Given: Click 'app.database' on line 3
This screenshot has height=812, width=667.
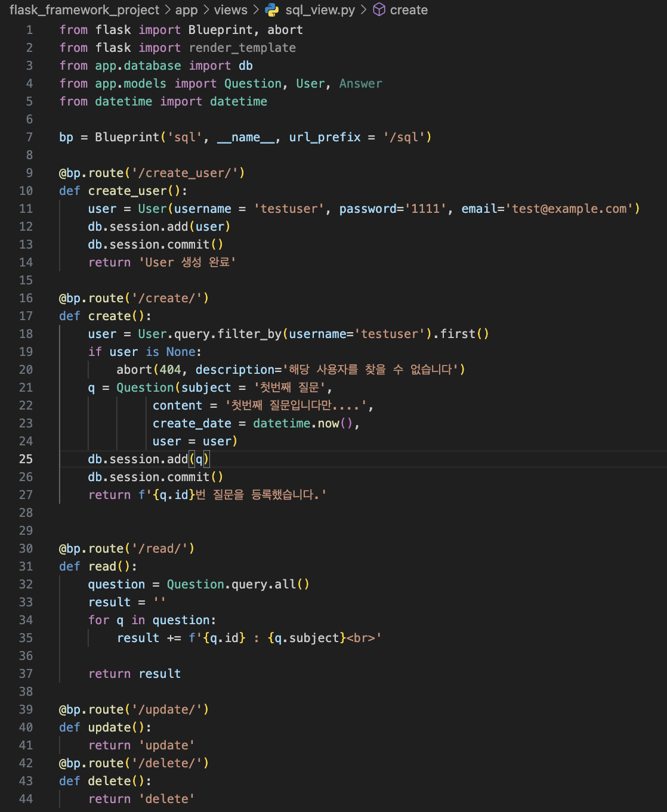Looking at the screenshot, I should point(138,66).
